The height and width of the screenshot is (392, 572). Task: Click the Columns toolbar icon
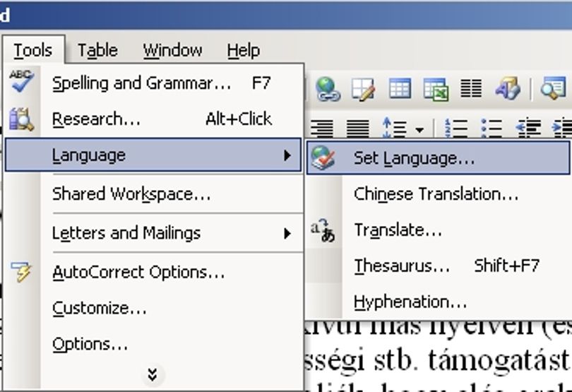coord(470,88)
